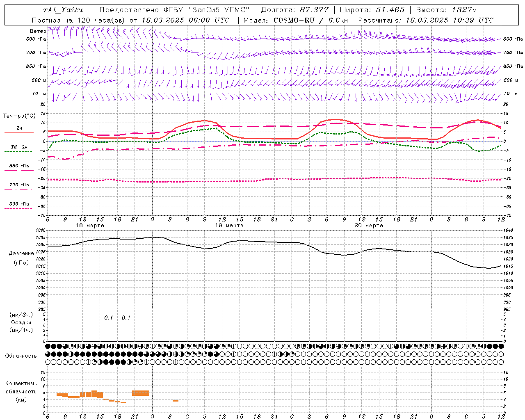
Task: Click the 500 гПа temperature legend entry
Action: click(x=19, y=204)
